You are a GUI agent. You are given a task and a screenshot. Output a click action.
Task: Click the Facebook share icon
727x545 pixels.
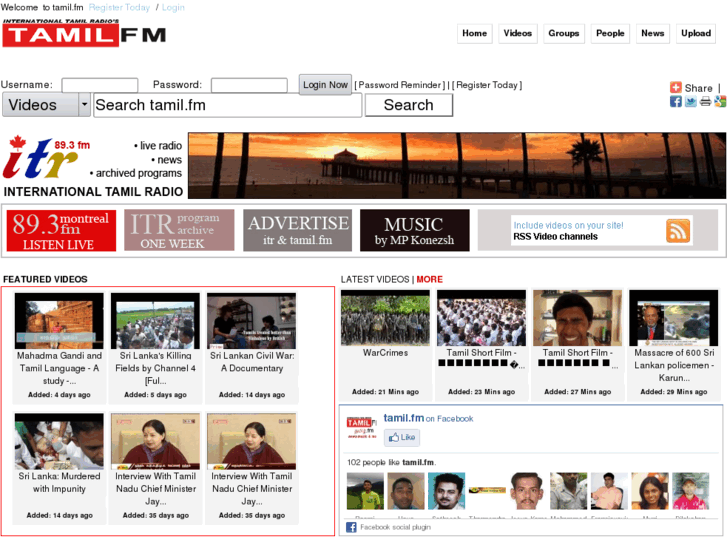(676, 101)
